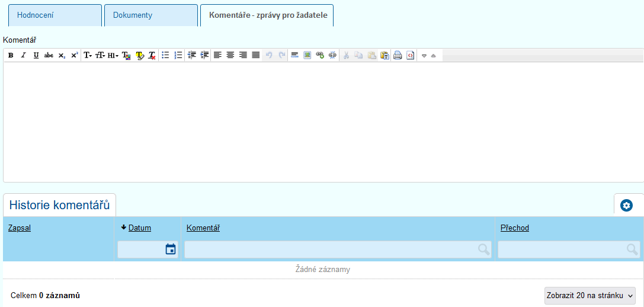The image size is (644, 307).
Task: Insert image into comment
Action: (307, 56)
